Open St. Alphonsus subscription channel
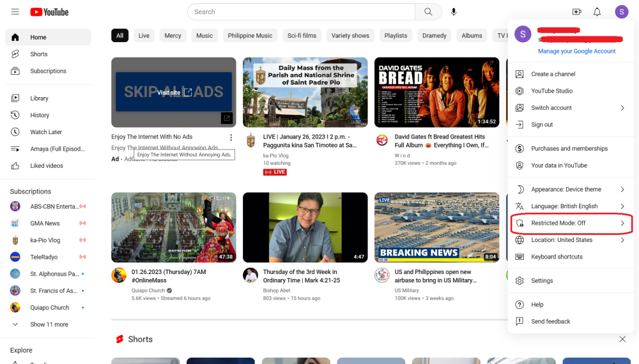This screenshot has height=364, width=639. 48,274
